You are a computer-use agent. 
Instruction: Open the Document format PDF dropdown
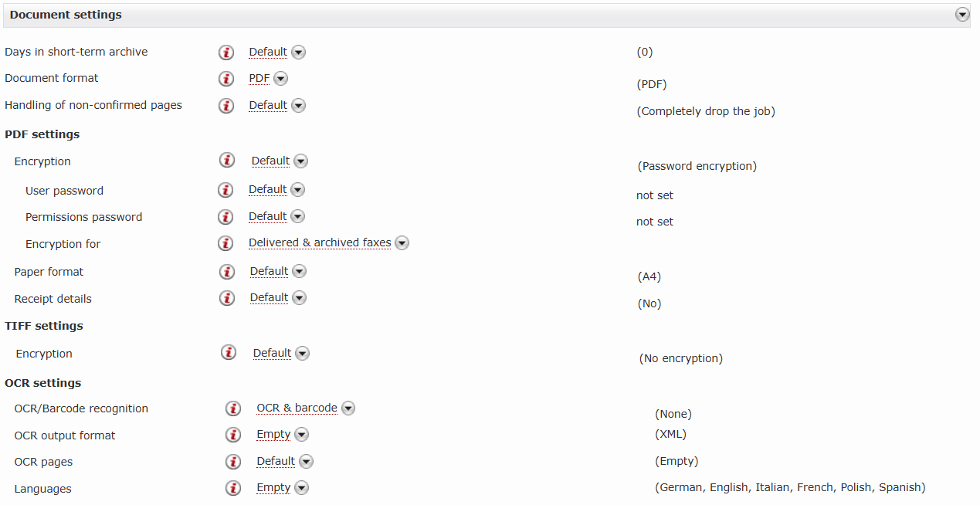(281, 79)
